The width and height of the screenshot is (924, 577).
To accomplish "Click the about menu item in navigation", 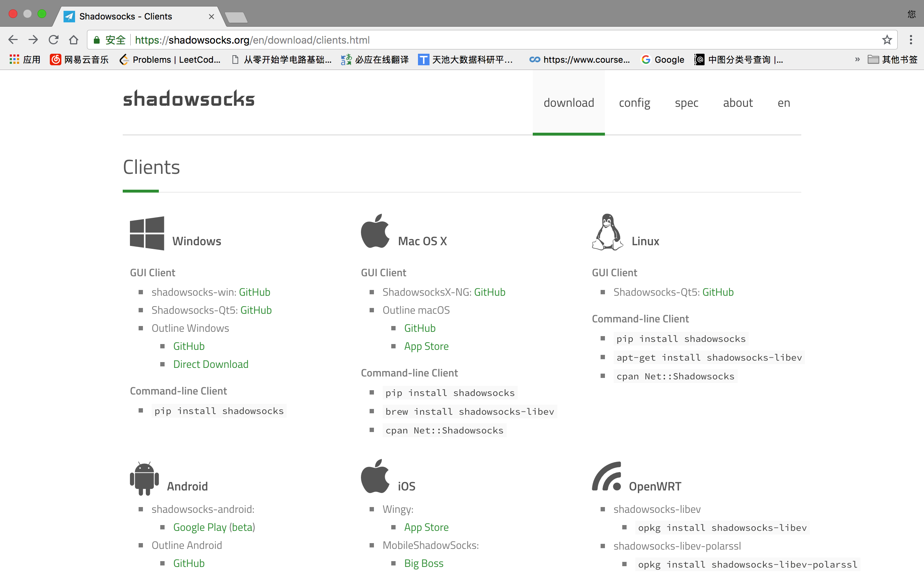I will tap(738, 102).
